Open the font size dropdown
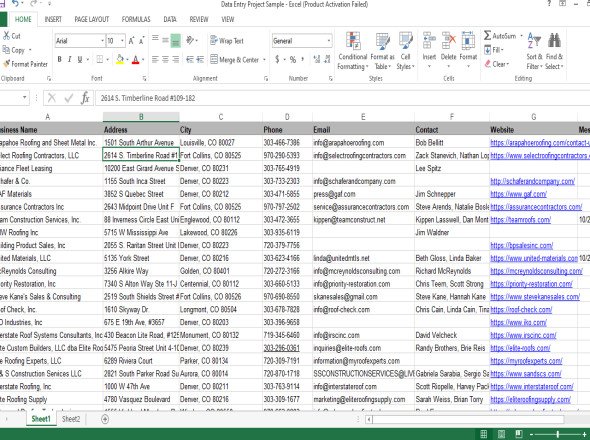590x440 pixels. tap(122, 41)
